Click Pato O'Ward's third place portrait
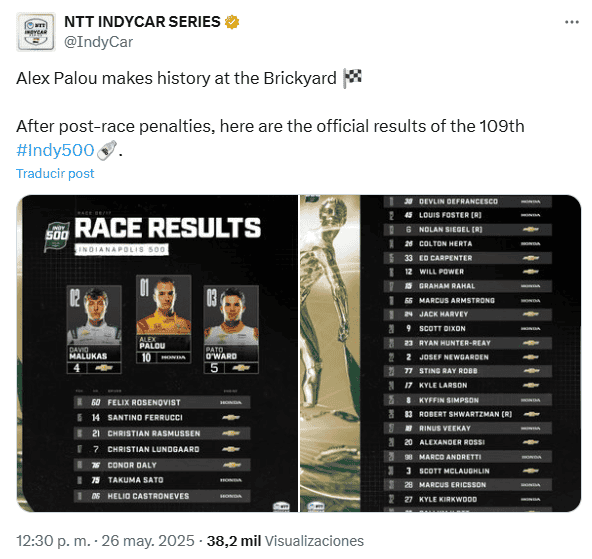The height and width of the screenshot is (559, 592). point(231,330)
